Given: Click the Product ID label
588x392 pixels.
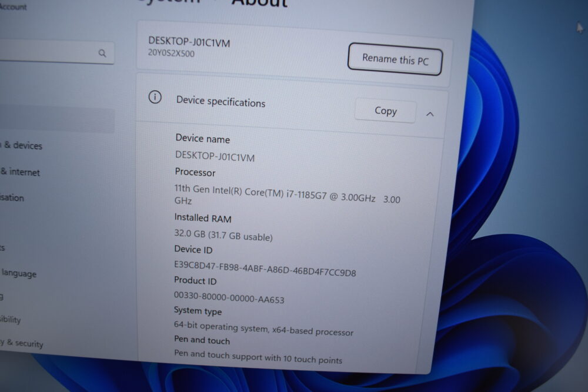Looking at the screenshot, I should (195, 280).
